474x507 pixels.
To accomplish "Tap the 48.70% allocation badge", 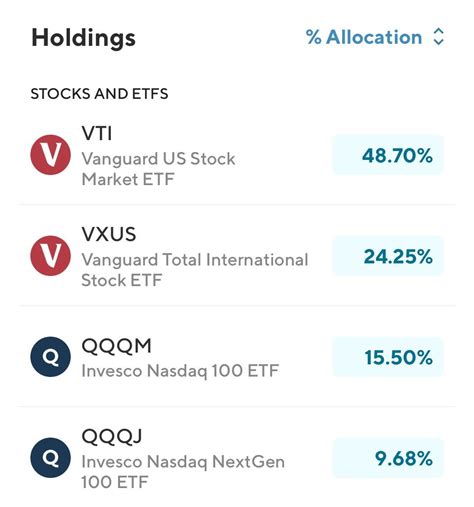I will click(388, 155).
